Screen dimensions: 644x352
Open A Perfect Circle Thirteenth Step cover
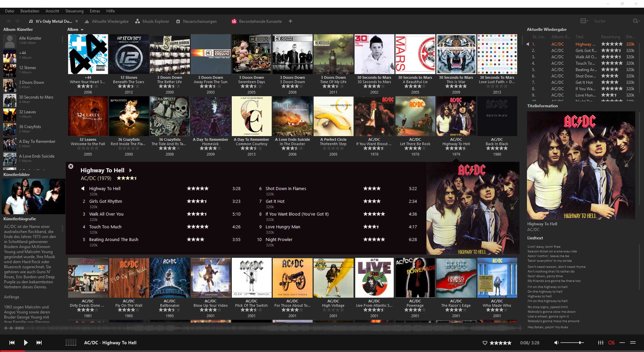coord(333,116)
